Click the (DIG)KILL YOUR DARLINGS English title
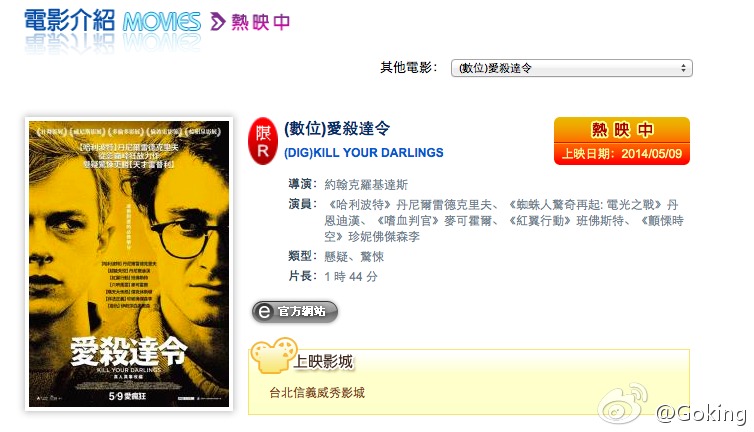 coord(364,153)
